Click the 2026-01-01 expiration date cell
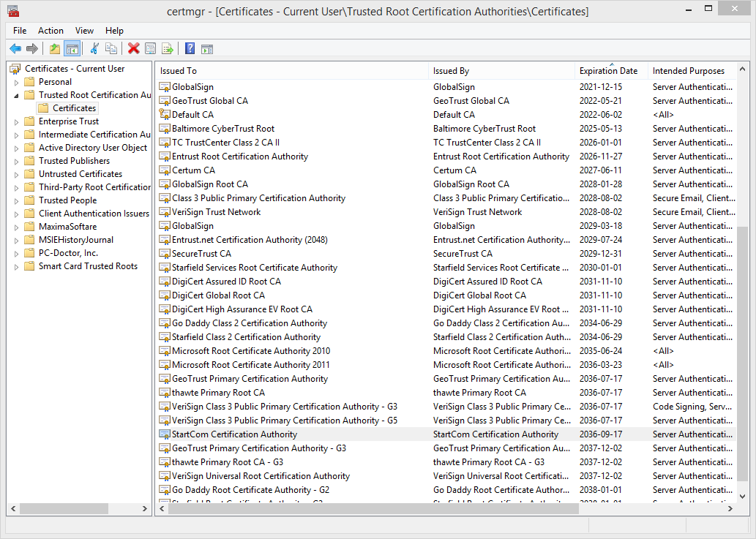The image size is (756, 539). [x=601, y=143]
